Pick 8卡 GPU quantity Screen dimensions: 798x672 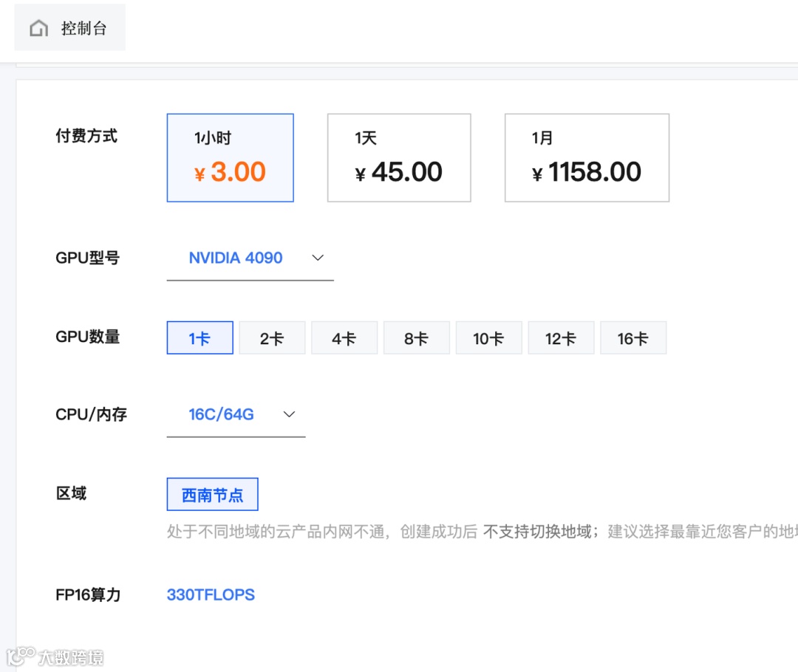[x=416, y=338]
